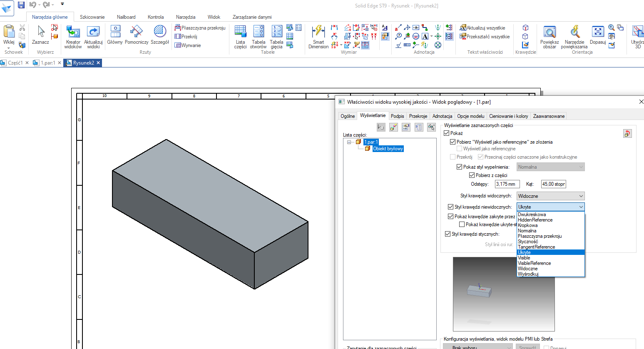
Task: Choose Dwukreskowa from the style list
Action: [x=551, y=214]
